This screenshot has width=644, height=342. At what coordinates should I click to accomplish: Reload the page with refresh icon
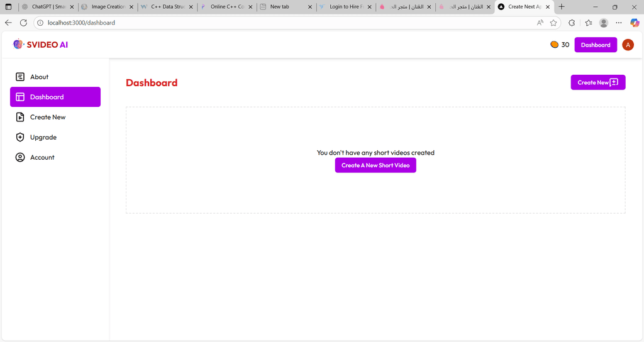point(23,23)
